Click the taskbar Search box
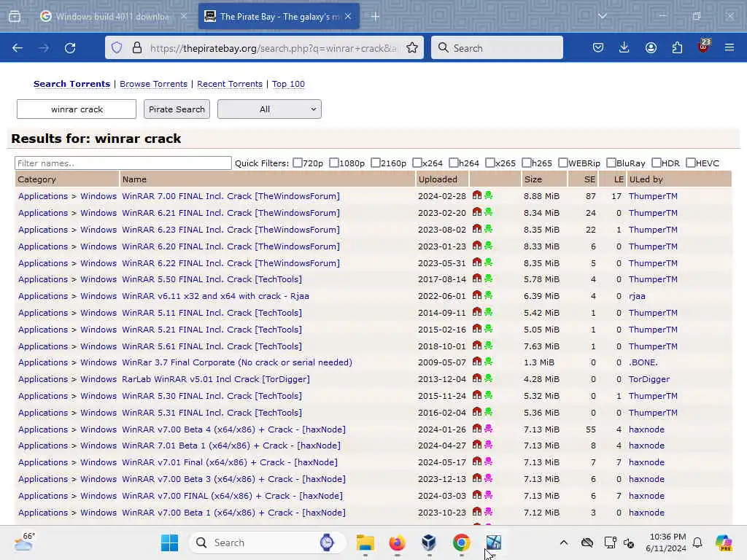The image size is (747, 560). (267, 542)
